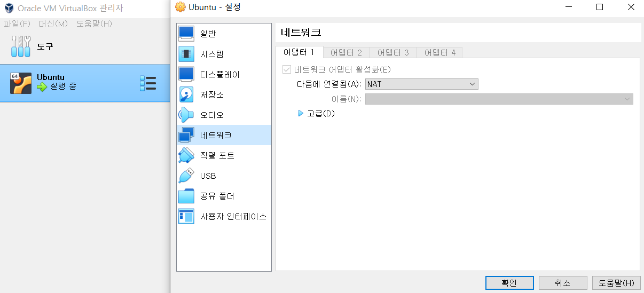Open the Ubuntu VM list-menu icon
This screenshot has width=644, height=293.
pyautogui.click(x=148, y=83)
